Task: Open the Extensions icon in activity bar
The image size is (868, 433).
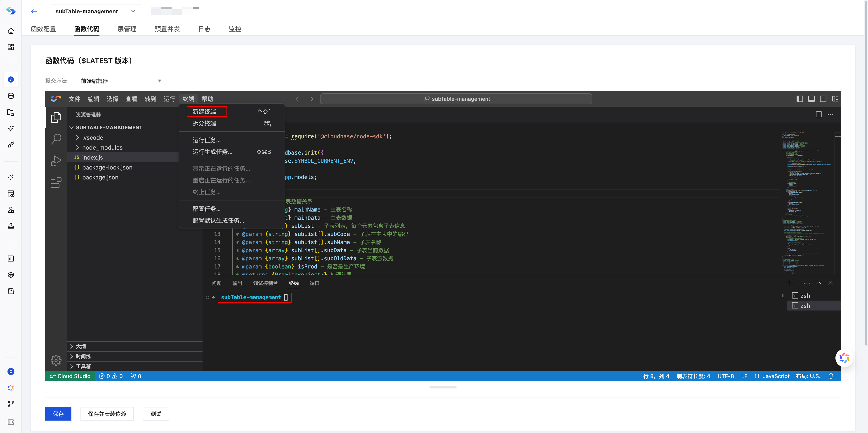Action: tap(56, 183)
